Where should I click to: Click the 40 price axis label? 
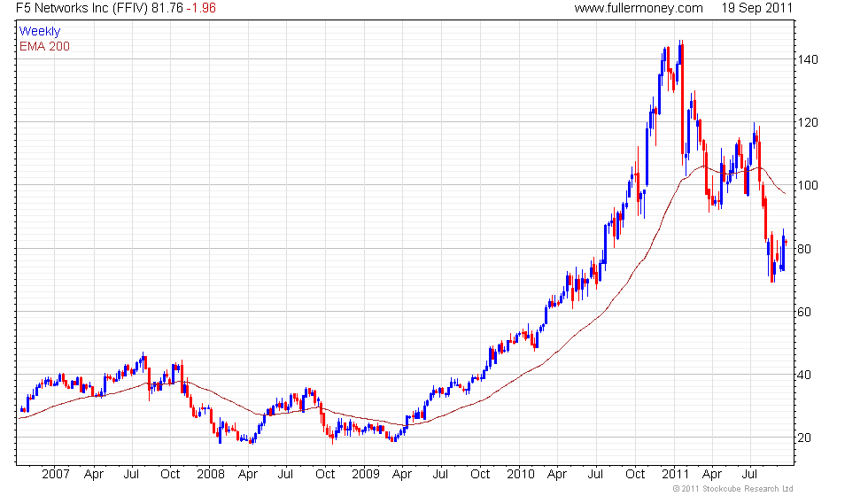tap(804, 375)
